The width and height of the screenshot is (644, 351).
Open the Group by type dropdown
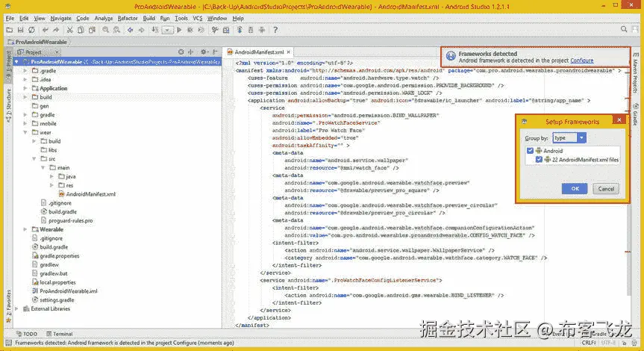[x=569, y=138]
